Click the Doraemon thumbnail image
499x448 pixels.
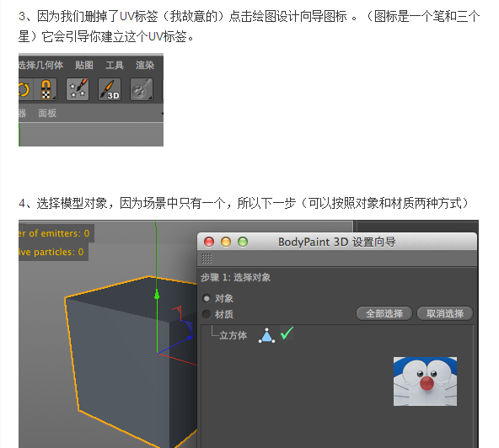point(425,381)
